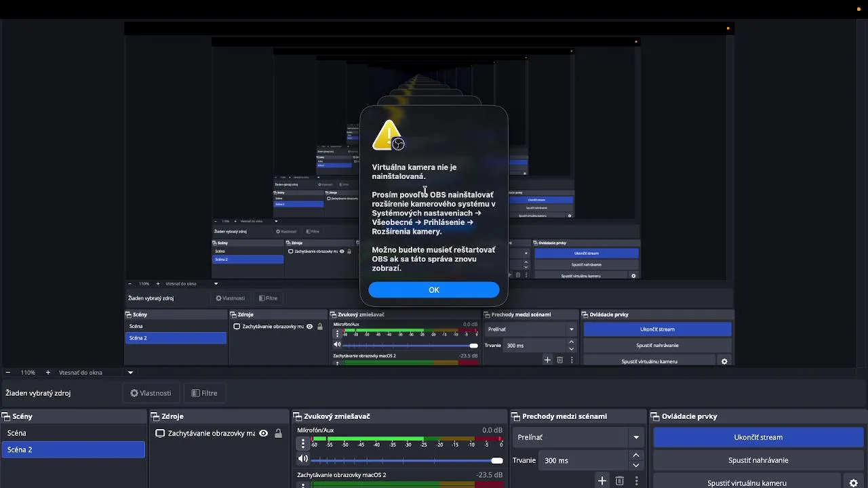The height and width of the screenshot is (488, 868).
Task: Open Vlastnosti for the selected source
Action: coord(151,393)
